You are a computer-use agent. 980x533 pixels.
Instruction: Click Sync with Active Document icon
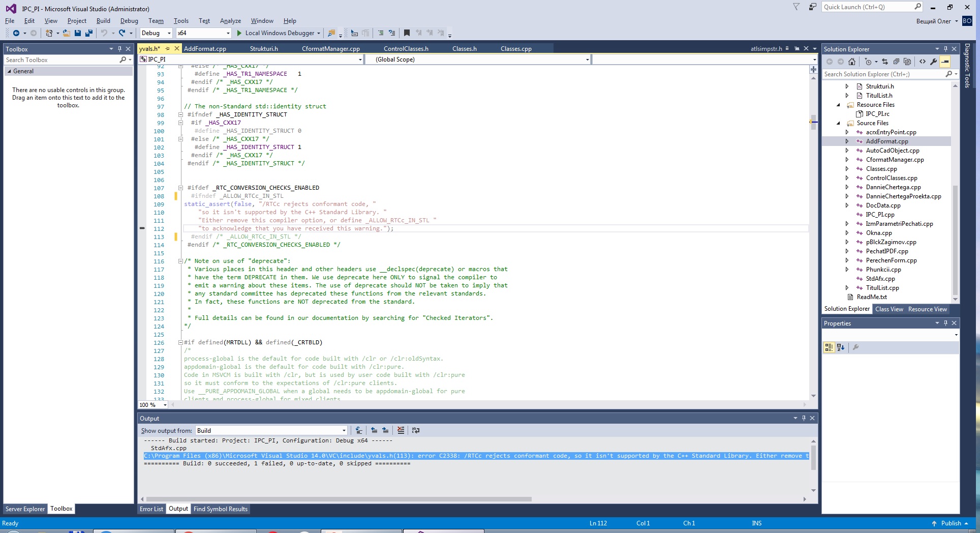click(885, 62)
